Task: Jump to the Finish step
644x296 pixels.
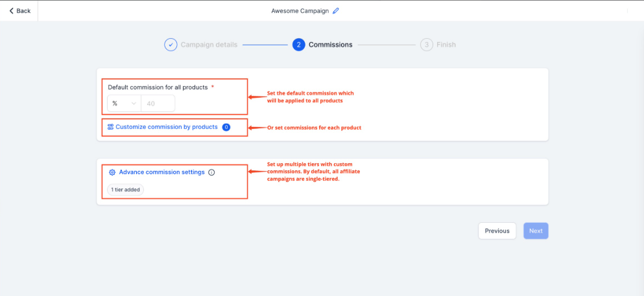Action: tap(446, 45)
